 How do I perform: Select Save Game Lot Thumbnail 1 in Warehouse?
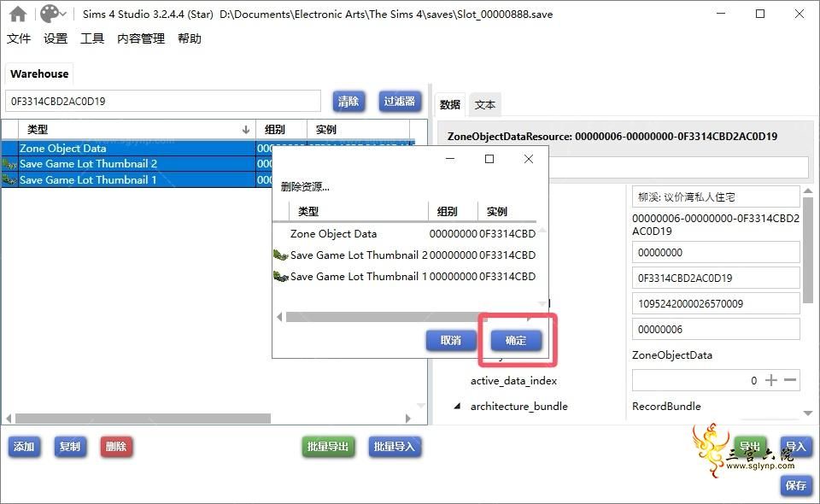(x=137, y=180)
